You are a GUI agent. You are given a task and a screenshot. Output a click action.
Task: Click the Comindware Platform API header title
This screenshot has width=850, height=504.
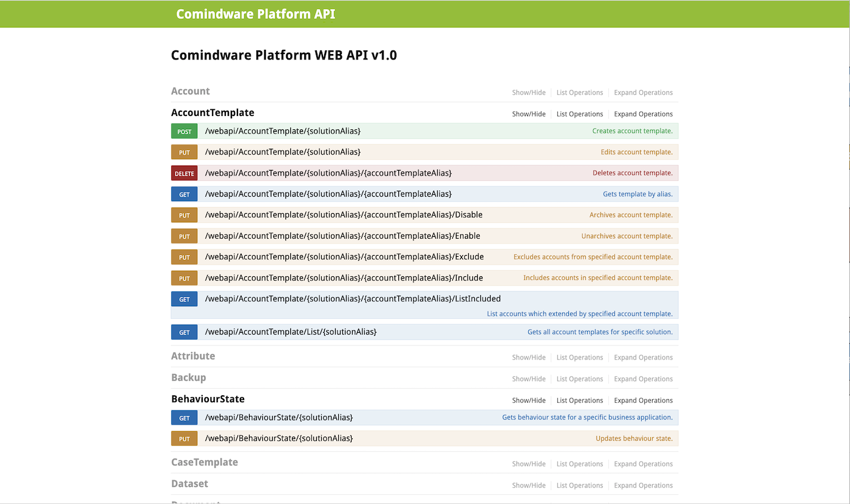click(255, 14)
